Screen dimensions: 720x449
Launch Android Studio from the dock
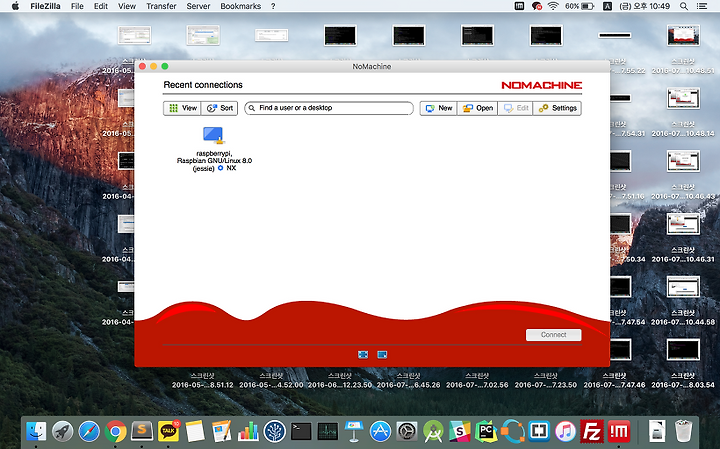pyautogui.click(x=433, y=432)
